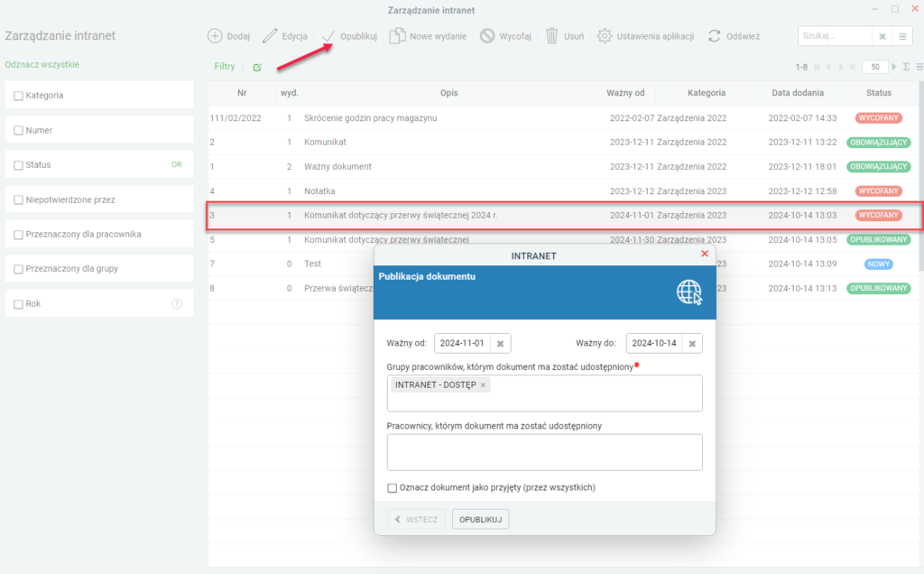The image size is (924, 574).
Task: Open search options hamburger menu
Action: click(x=902, y=36)
